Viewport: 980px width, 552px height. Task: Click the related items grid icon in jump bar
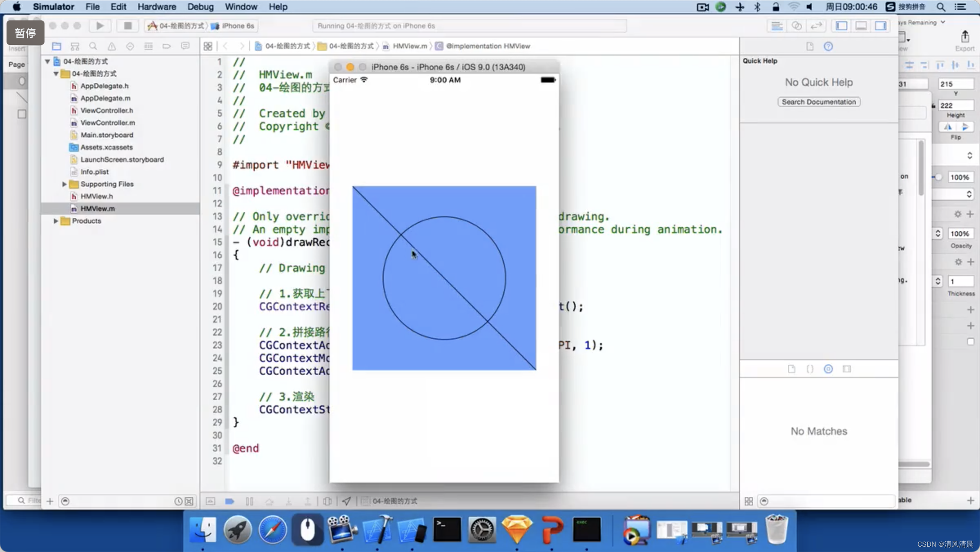(x=208, y=46)
